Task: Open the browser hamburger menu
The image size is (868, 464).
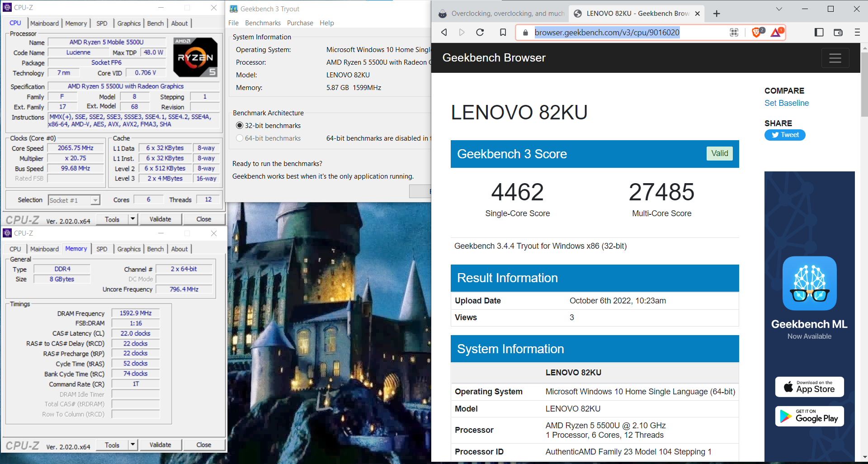Action: 857,32
